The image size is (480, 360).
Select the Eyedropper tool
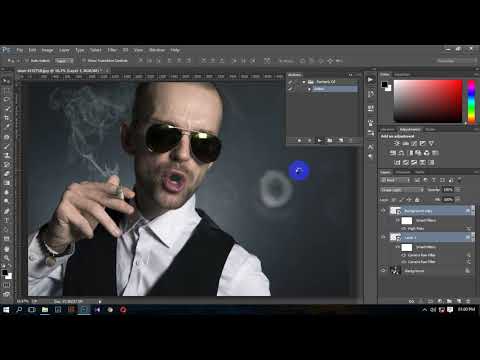(6, 127)
